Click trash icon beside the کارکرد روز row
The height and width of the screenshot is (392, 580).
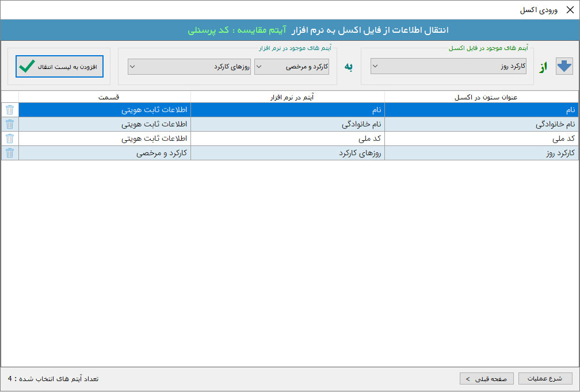[x=10, y=153]
